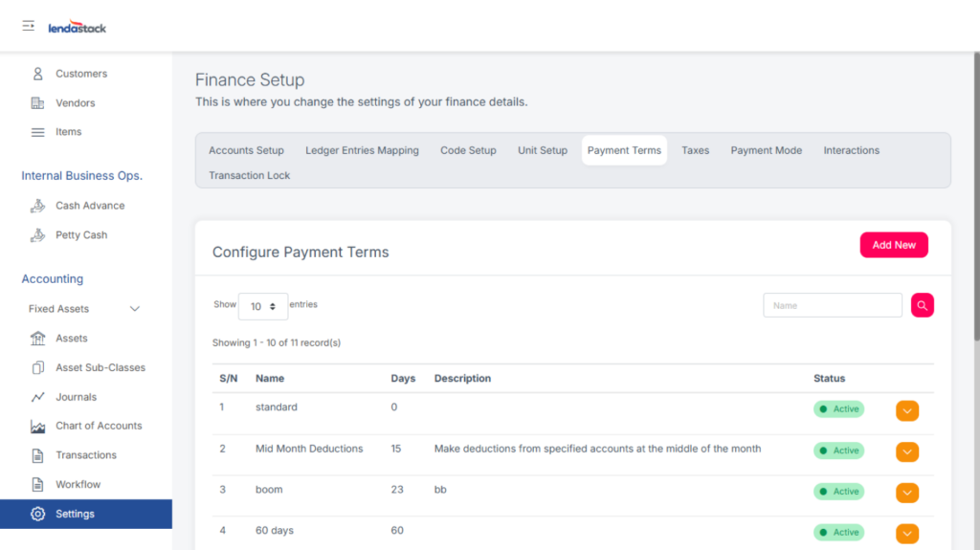Open actions dropdown for standard row
The height and width of the screenshot is (550, 980).
(906, 410)
